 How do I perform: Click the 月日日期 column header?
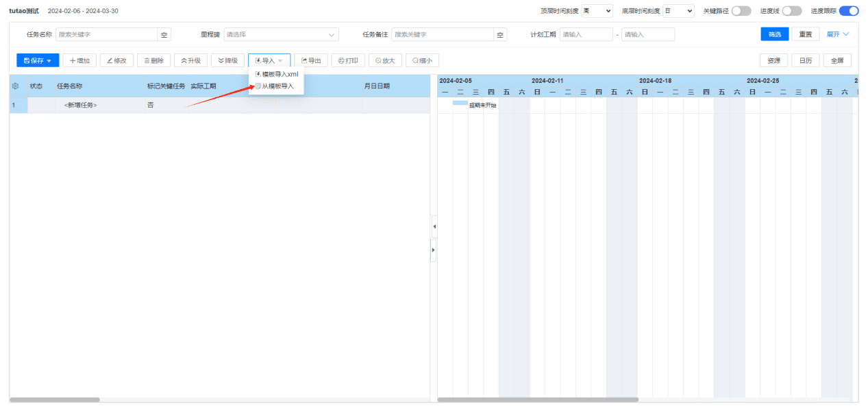tap(377, 86)
